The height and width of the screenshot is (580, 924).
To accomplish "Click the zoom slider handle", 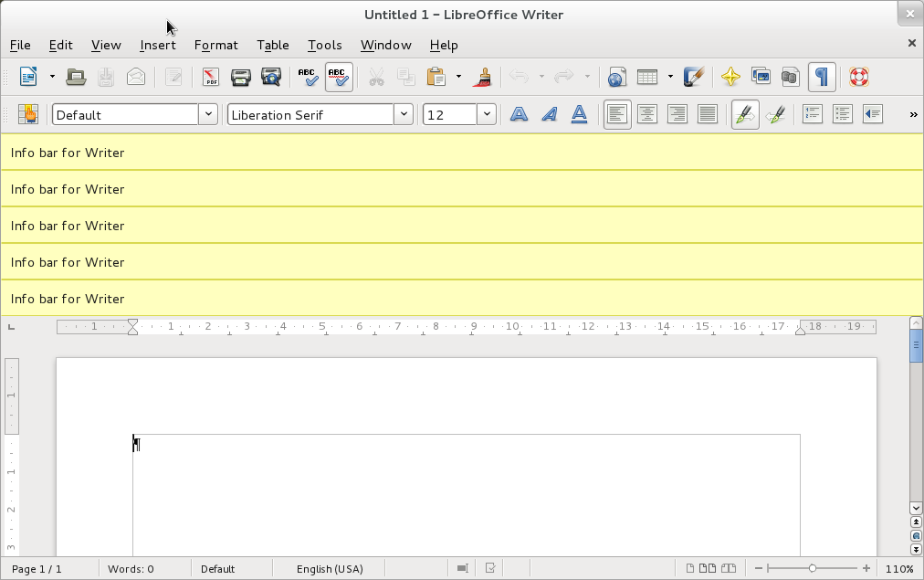I will point(812,568).
